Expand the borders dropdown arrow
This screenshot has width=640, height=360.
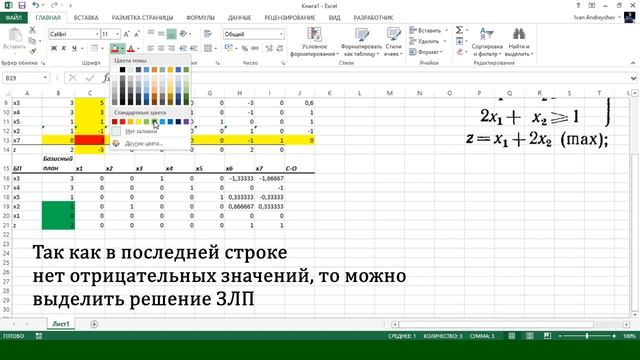(x=102, y=49)
